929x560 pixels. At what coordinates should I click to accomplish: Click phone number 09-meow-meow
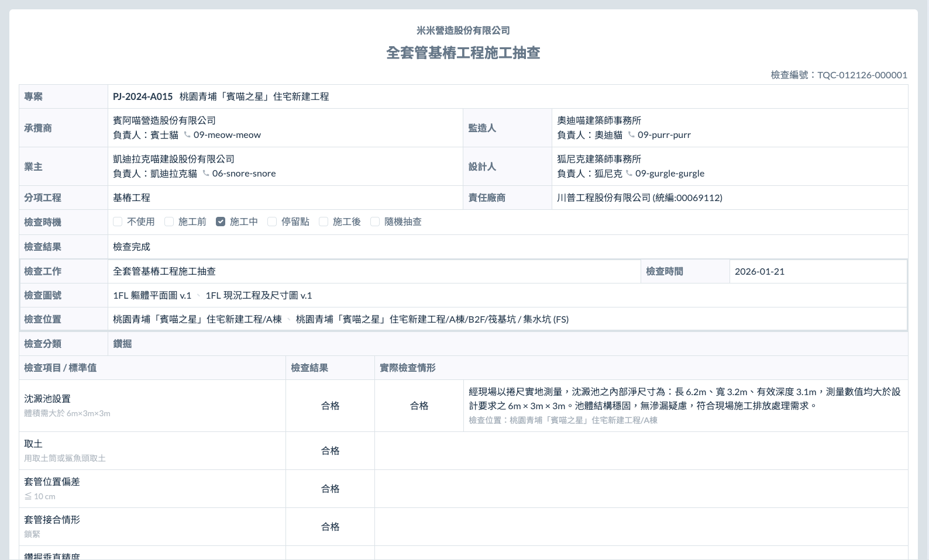pos(227,135)
